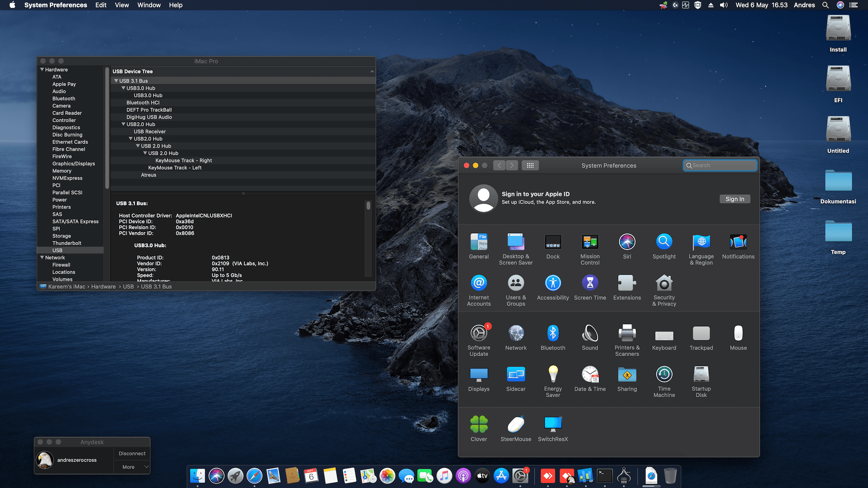The image size is (868, 488).
Task: Collapse the USB2.0 Hub below USB Receiver
Action: (131, 139)
